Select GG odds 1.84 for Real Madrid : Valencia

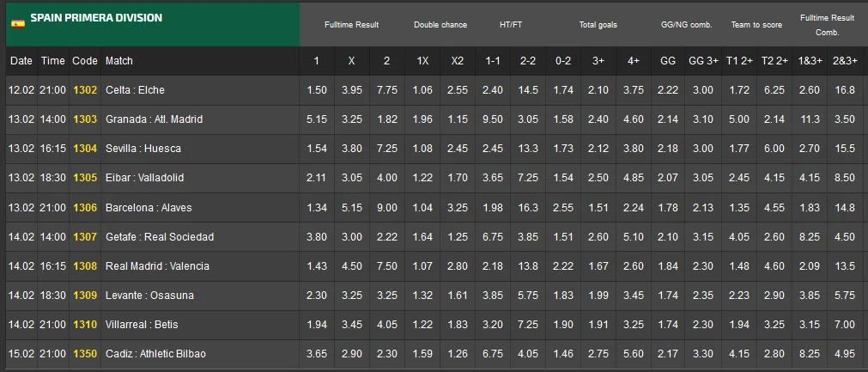(667, 266)
